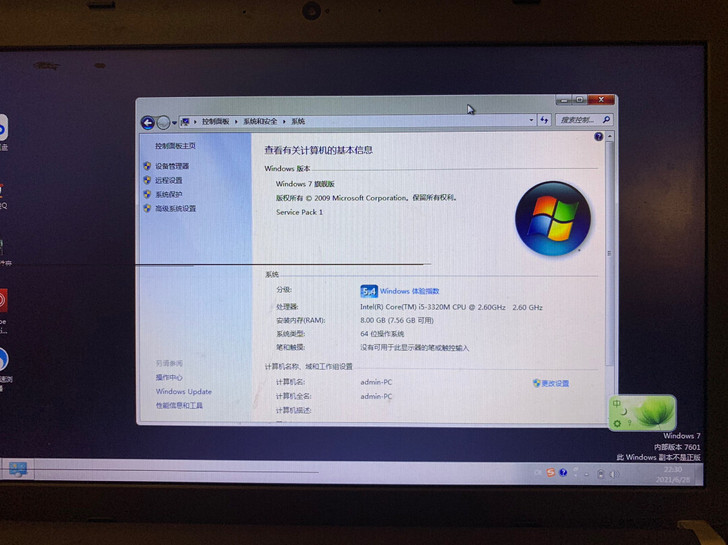Open 远程设置 from the sidebar
The height and width of the screenshot is (545, 728).
pyautogui.click(x=169, y=180)
